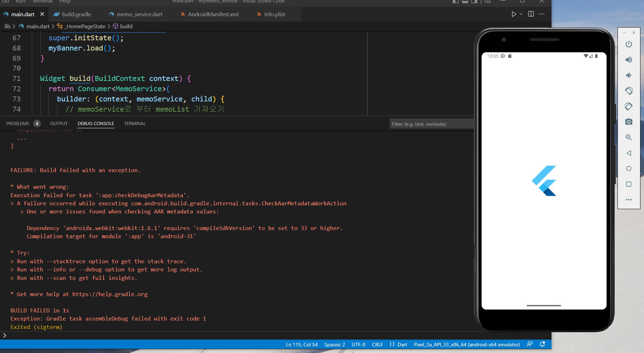Open the https://help.gradle.org link
Viewport: 644px width, 353px height.
point(110,294)
